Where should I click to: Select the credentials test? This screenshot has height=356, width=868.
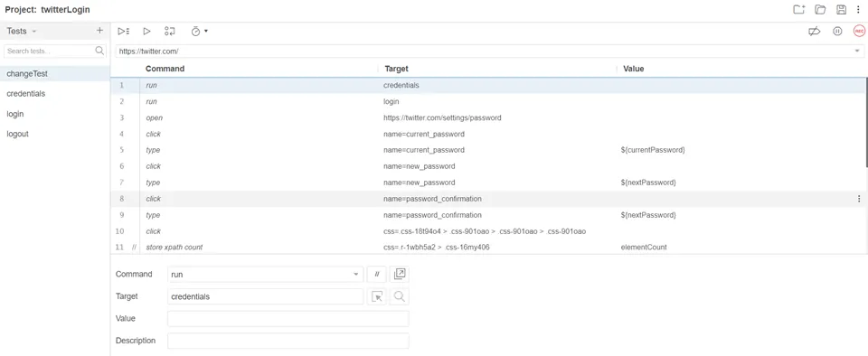(x=26, y=93)
